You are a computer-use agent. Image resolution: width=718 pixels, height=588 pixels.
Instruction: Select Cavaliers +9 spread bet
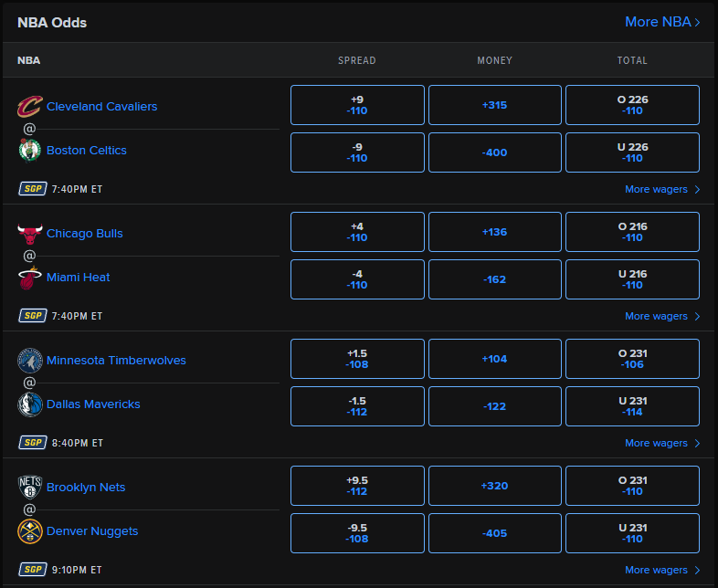[357, 105]
